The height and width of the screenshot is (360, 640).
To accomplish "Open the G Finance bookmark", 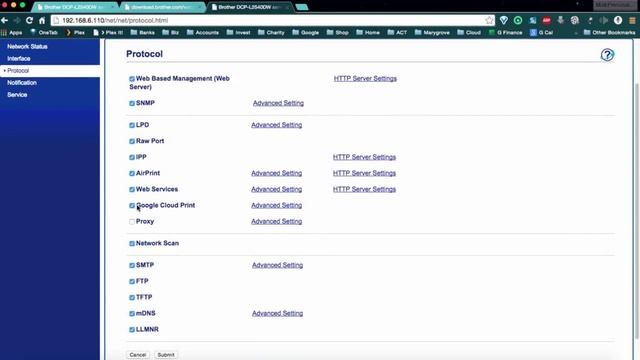I will point(505,32).
